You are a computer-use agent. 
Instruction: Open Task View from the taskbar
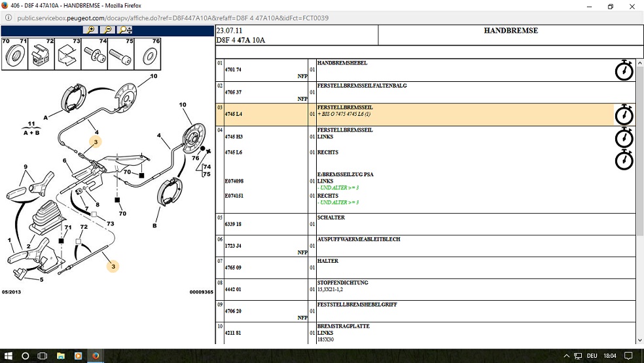click(43, 356)
